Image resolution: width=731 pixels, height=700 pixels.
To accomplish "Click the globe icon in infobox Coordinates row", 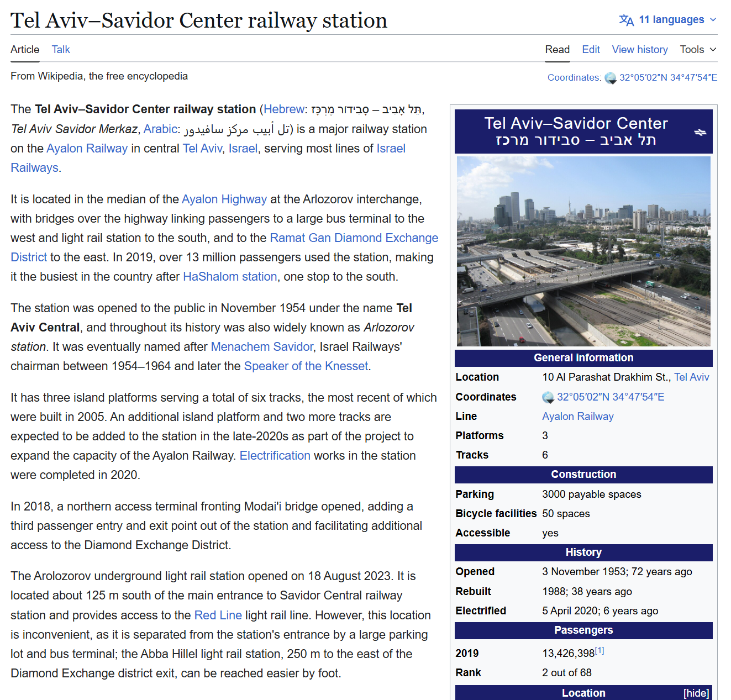I will point(548,397).
